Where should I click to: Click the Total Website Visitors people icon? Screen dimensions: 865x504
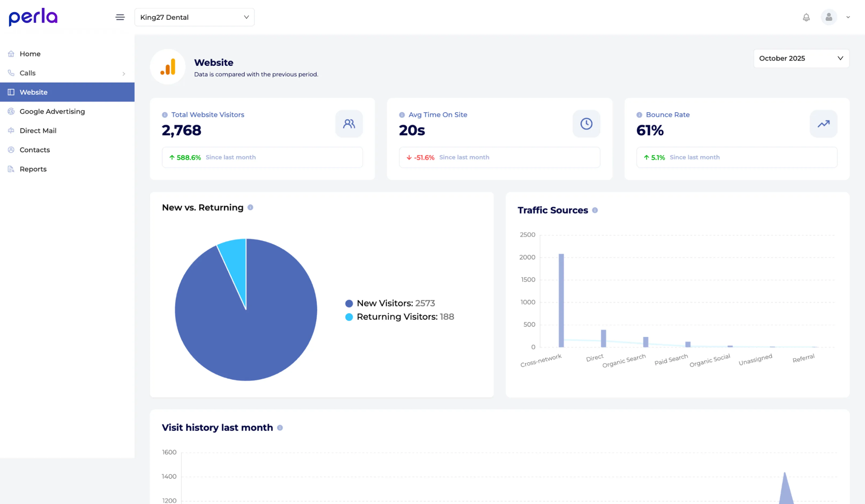coord(349,124)
